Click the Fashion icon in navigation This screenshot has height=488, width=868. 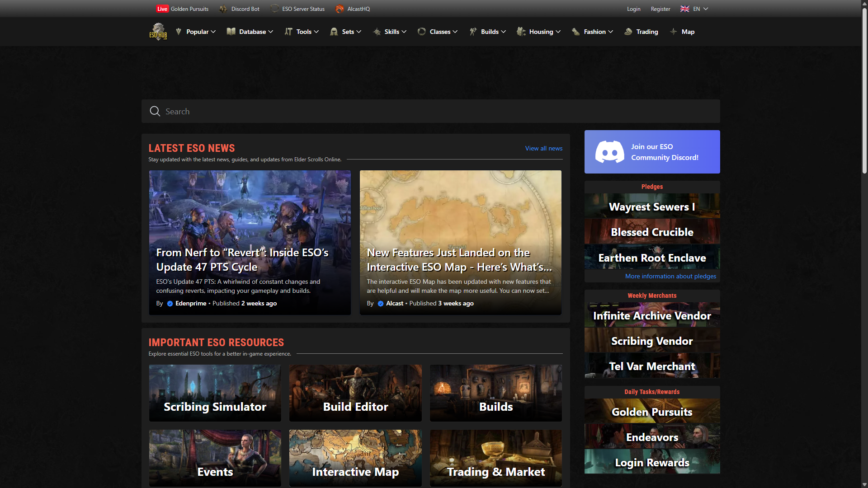point(576,32)
